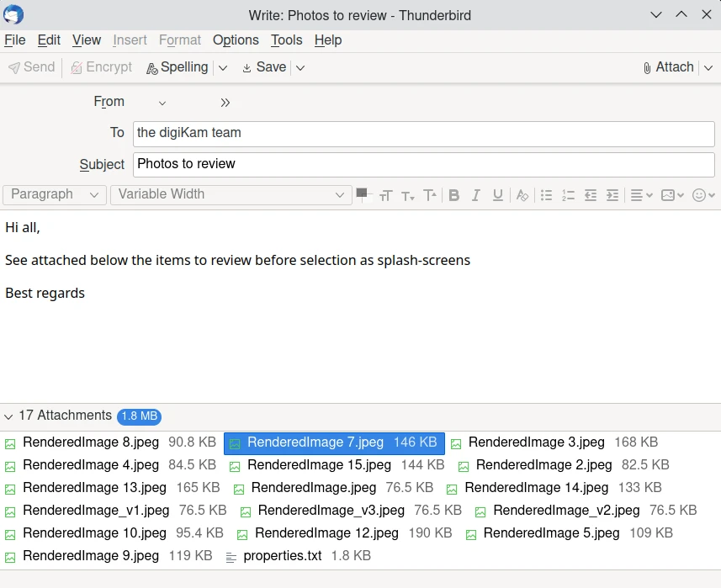Viewport: 721px width, 588px height.
Task: Open the Options menu
Action: [x=236, y=40]
